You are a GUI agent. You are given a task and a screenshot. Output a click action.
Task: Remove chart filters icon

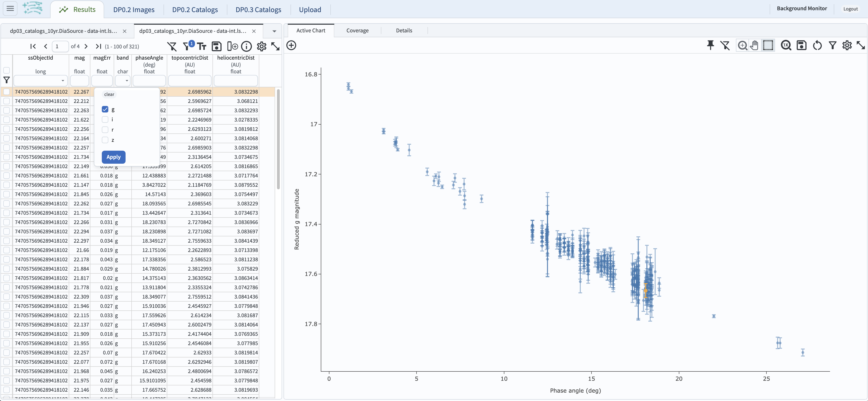(x=725, y=45)
